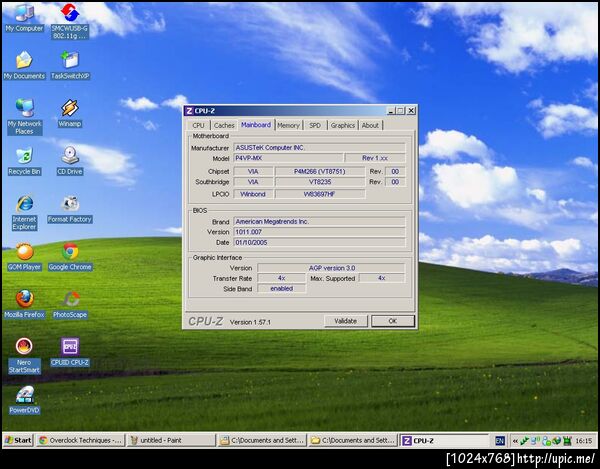Viewport: 600px width, 469px height.
Task: Switch to the Memory tab
Action: click(x=289, y=125)
